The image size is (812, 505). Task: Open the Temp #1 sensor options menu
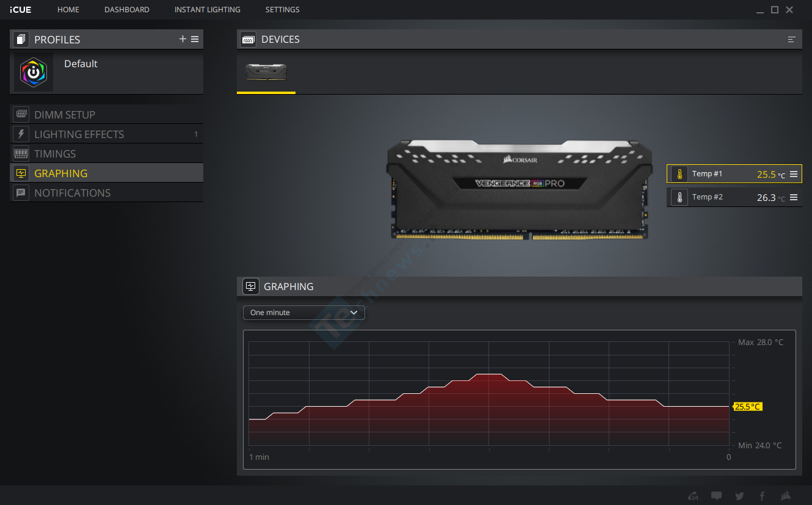pos(794,174)
